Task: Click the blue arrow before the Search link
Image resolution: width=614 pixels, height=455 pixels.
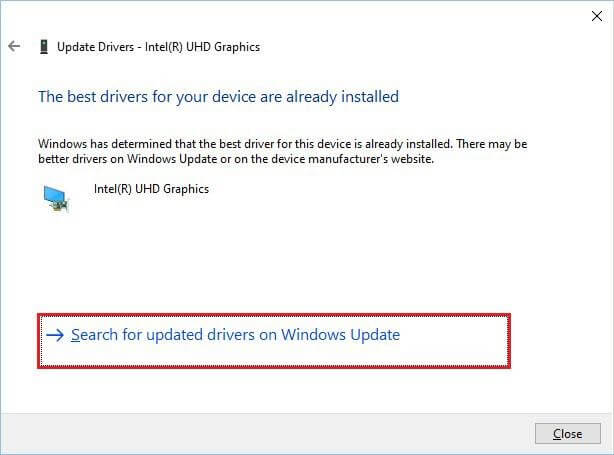Action: pyautogui.click(x=54, y=335)
